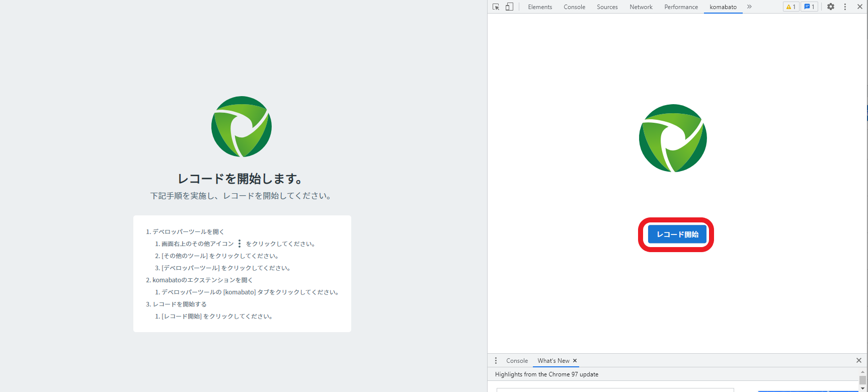Close the DevTools panel
Viewport: 868px width, 392px height.
(x=859, y=7)
